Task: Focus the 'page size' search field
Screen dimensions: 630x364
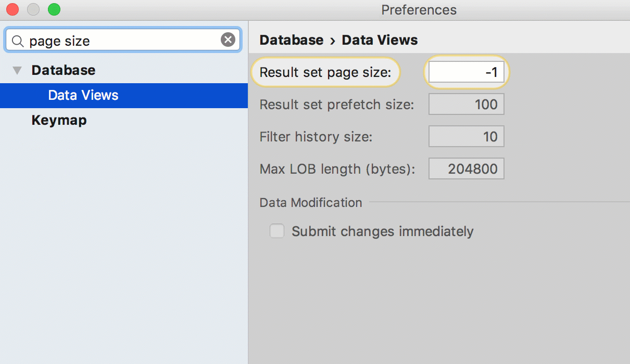Action: pos(123,40)
